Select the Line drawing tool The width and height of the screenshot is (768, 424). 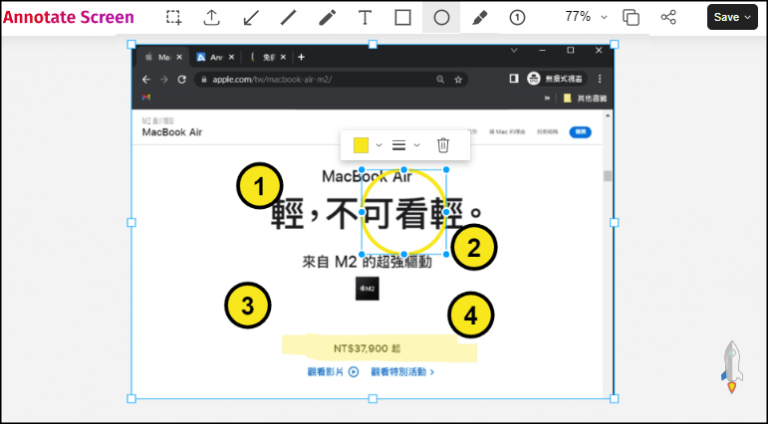point(288,18)
